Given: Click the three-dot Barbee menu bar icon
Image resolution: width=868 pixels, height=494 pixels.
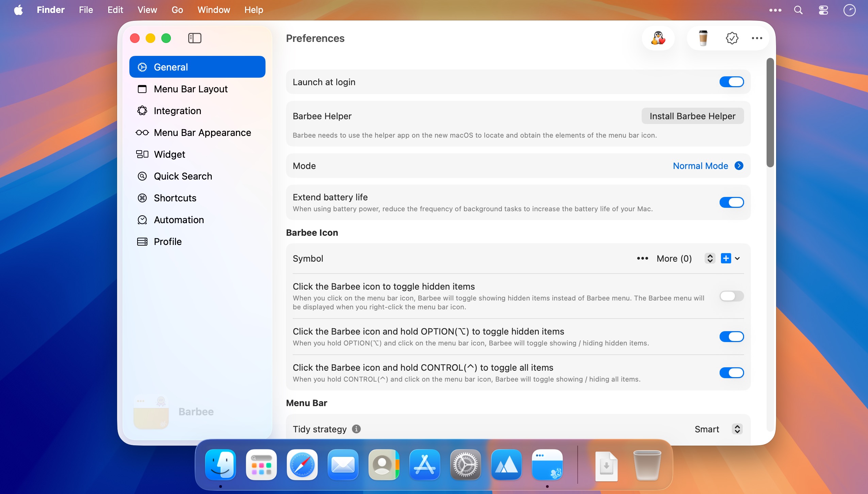Looking at the screenshot, I should point(775,10).
